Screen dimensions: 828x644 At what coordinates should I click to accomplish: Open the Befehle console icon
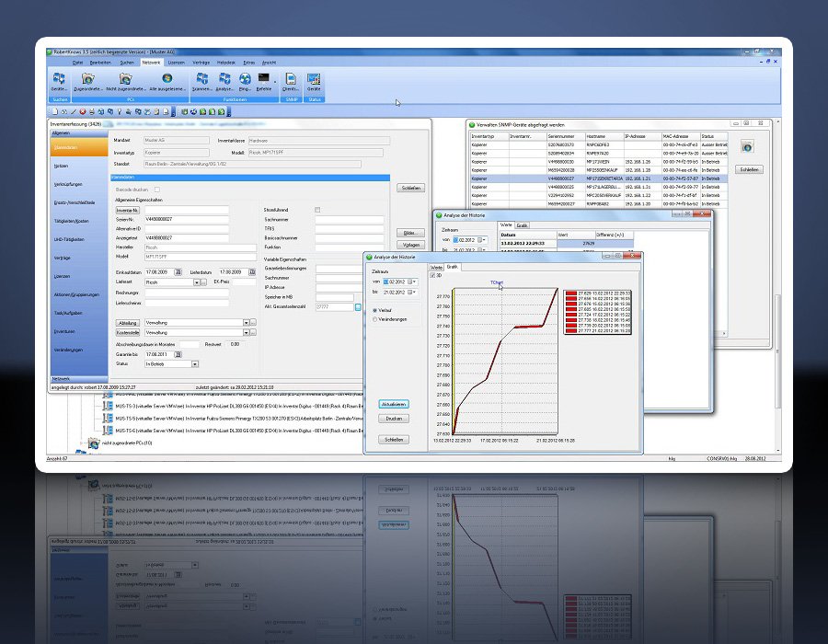(x=263, y=82)
